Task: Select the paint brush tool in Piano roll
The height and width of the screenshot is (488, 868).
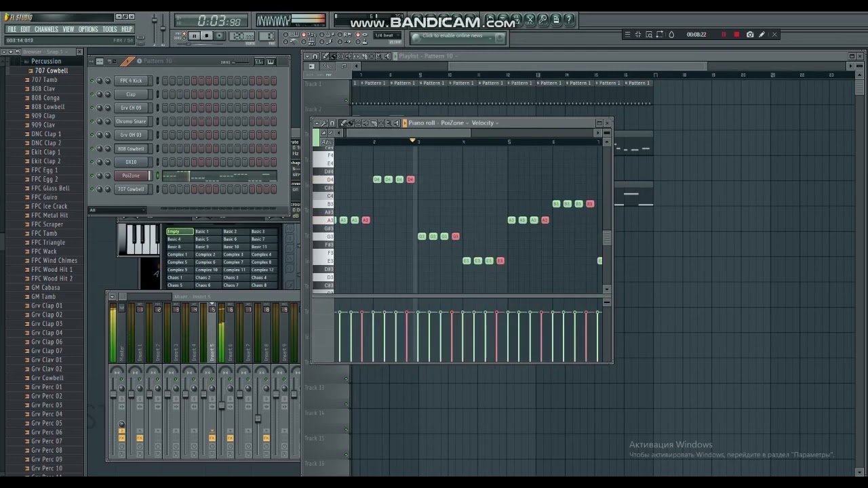Action: click(350, 123)
